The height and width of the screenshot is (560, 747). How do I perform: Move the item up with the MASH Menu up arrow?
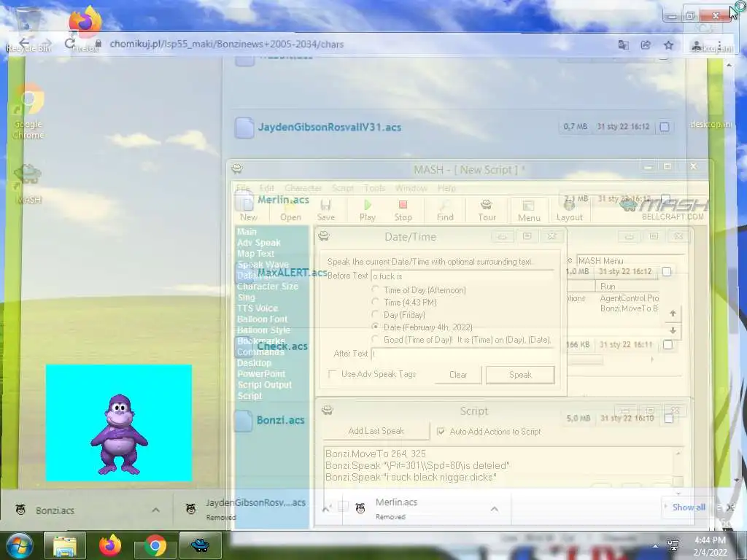click(x=673, y=314)
